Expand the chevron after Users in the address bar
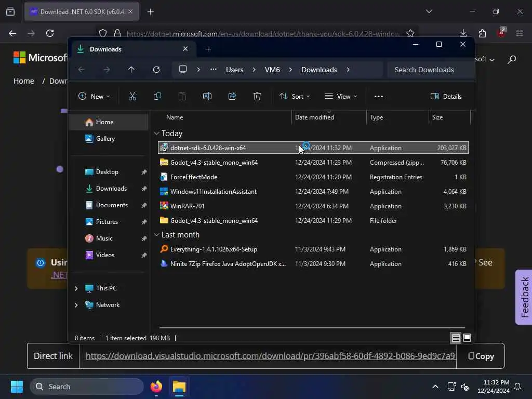This screenshot has width=532, height=399. 254,70
